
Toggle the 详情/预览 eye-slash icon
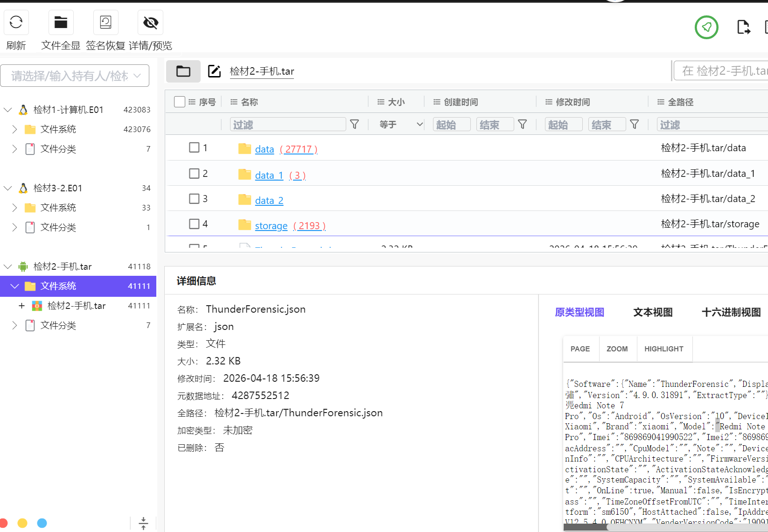150,22
